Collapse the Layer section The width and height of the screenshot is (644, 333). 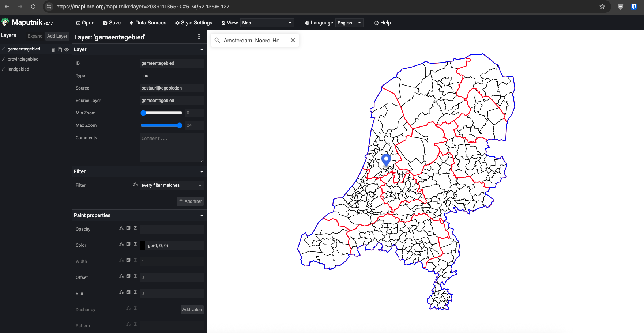[202, 50]
